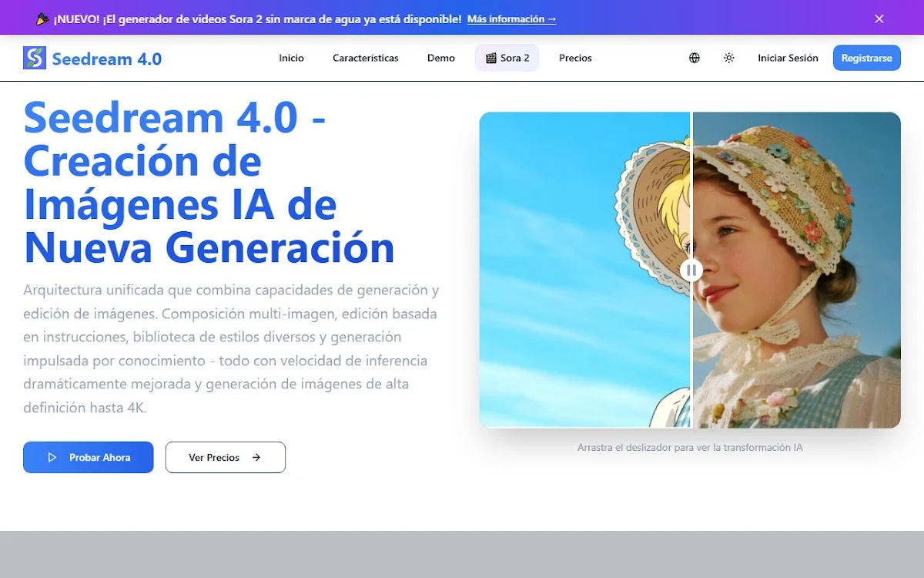Open the Inicio nav item

pos(292,58)
